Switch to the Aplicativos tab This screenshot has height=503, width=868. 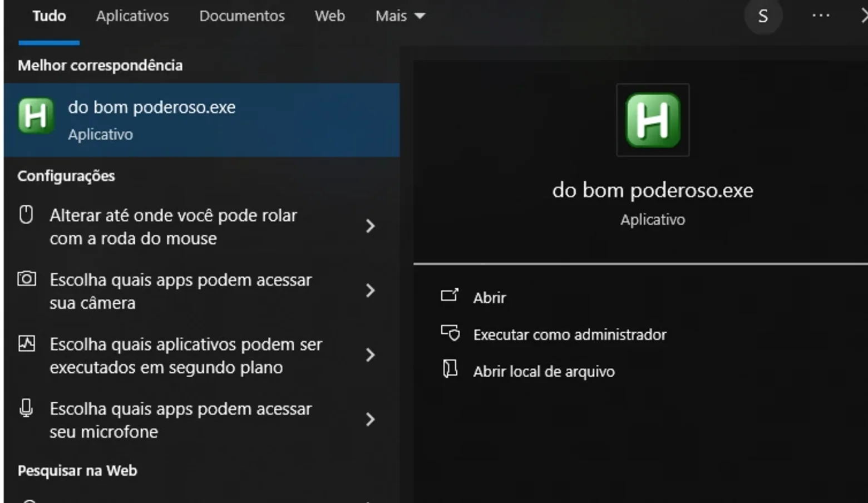tap(132, 16)
